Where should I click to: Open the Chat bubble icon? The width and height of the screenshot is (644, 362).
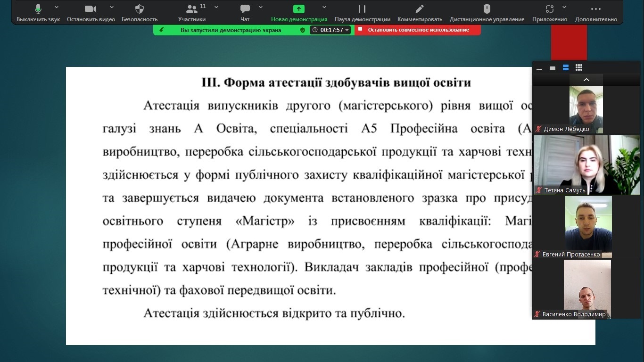(x=245, y=9)
